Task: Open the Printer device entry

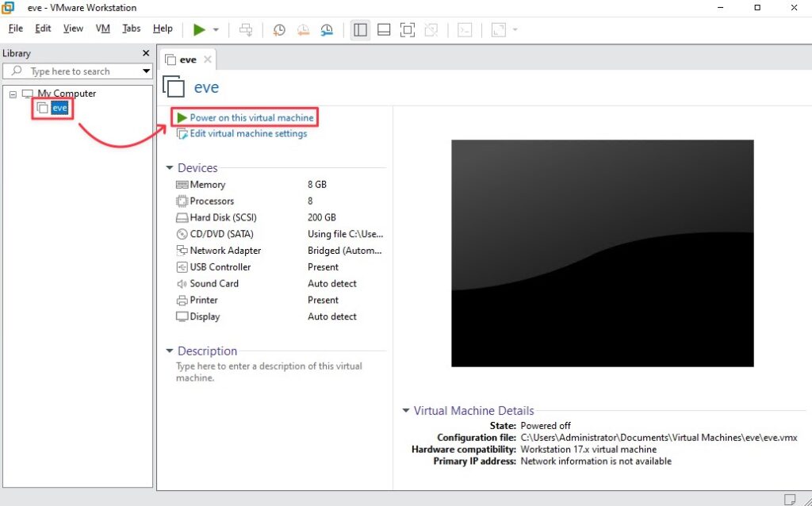Action: (204, 301)
